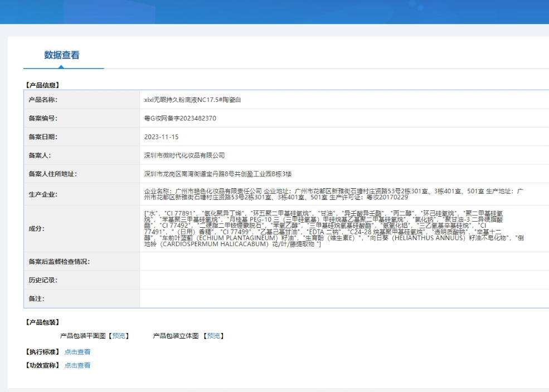Click 点击查看 next to 执行标准
This screenshot has width=549, height=392.
pyautogui.click(x=77, y=352)
